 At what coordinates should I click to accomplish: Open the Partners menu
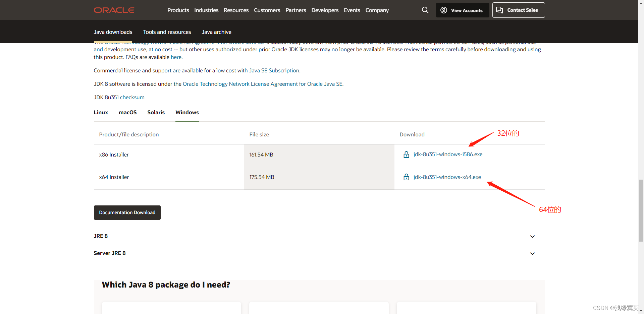click(296, 10)
